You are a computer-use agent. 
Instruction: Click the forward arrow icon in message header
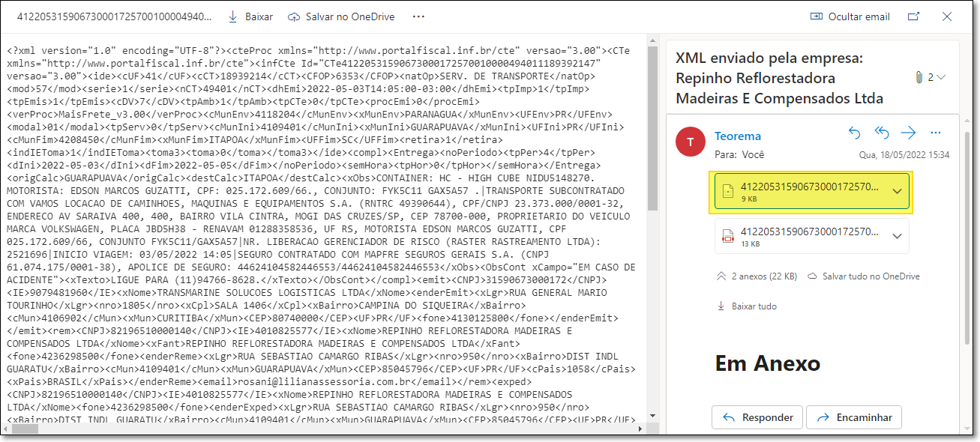coord(909,133)
